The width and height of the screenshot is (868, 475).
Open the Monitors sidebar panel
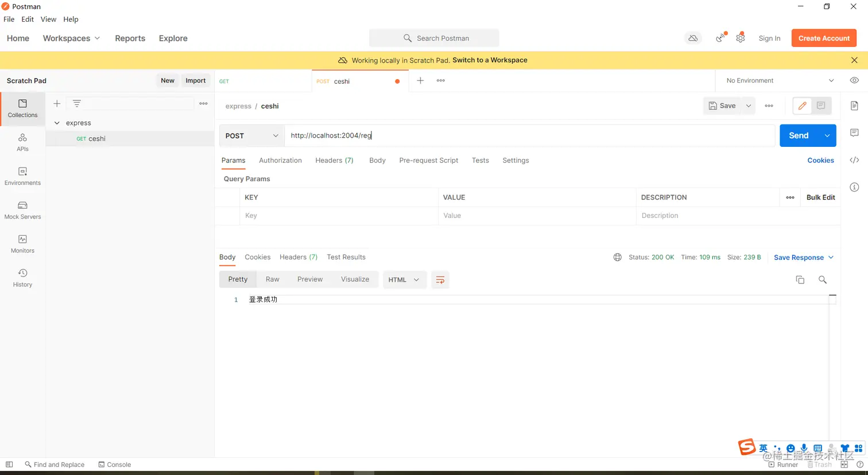pos(22,244)
